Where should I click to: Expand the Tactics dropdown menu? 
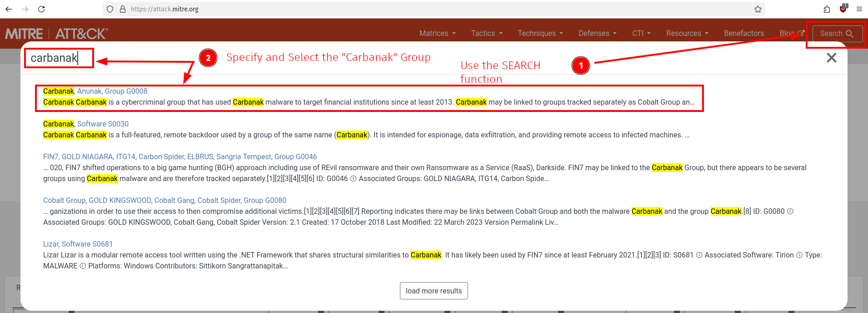click(x=486, y=33)
